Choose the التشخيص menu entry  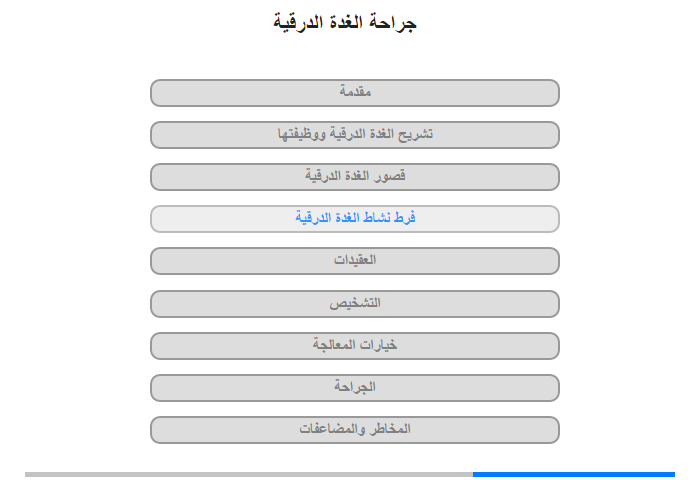pos(354,304)
